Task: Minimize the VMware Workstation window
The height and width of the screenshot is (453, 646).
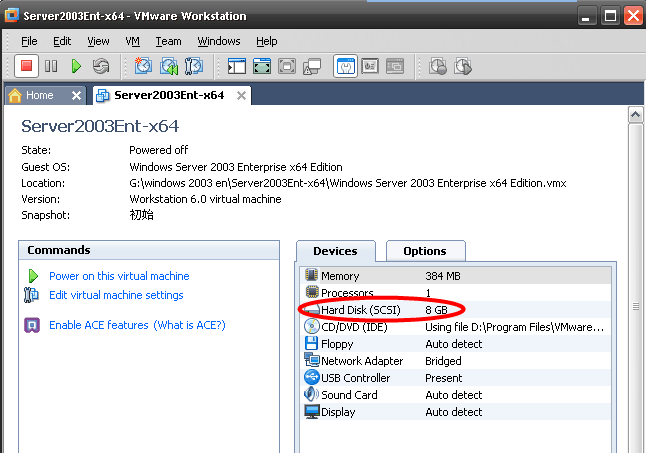Action: coord(586,16)
